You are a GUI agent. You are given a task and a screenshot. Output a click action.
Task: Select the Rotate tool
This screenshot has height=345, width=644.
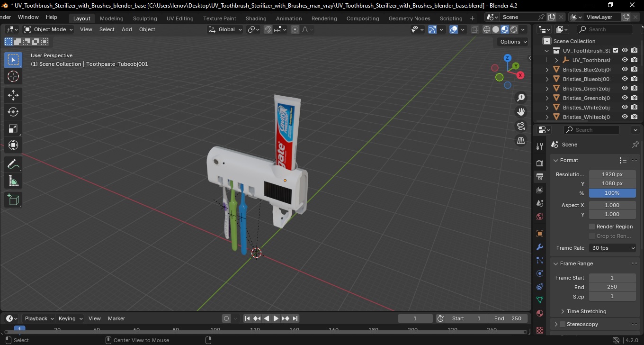click(x=13, y=112)
